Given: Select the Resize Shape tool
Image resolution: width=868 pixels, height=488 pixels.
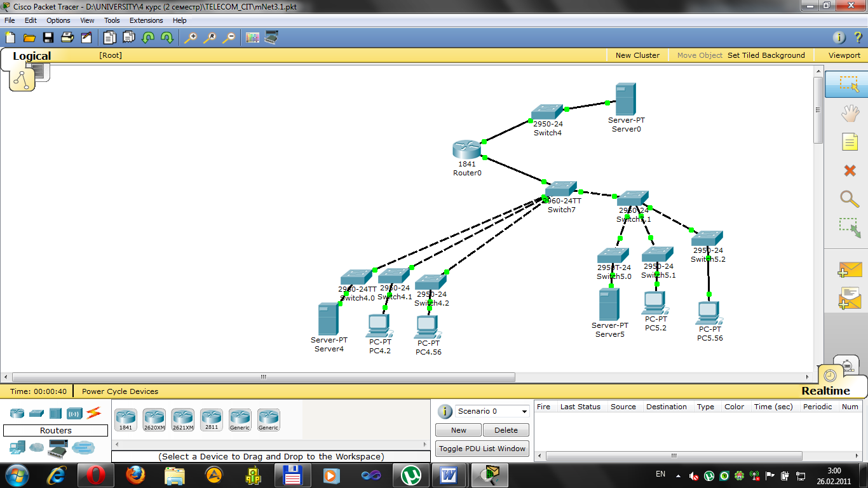Looking at the screenshot, I should [850, 227].
